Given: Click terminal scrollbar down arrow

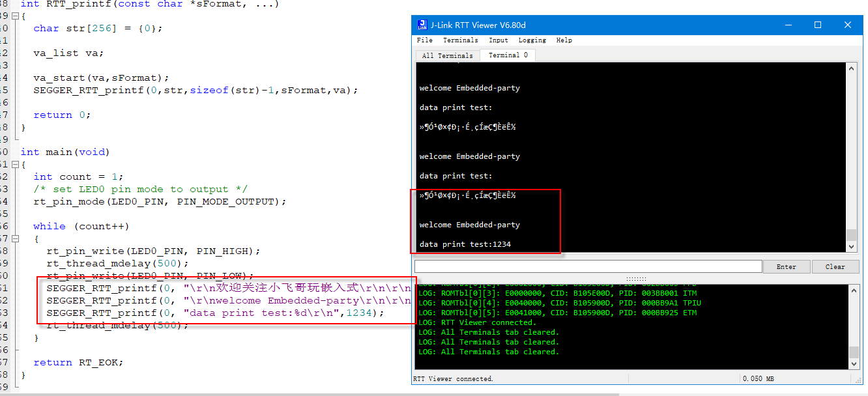Looking at the screenshot, I should (x=851, y=247).
